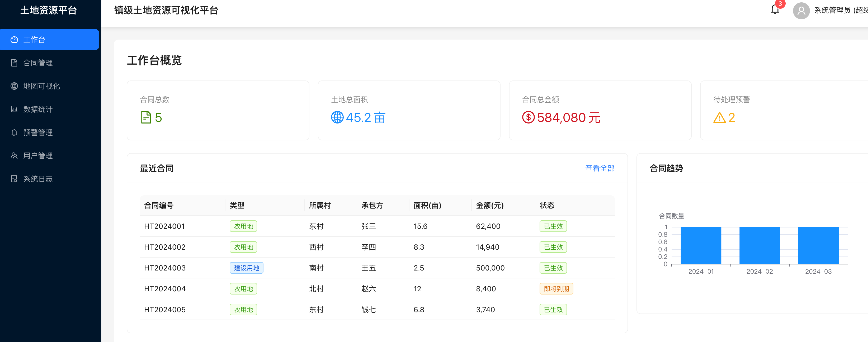Click the dollar icon beside 584,080 元
Image resolution: width=868 pixels, height=342 pixels.
528,117
